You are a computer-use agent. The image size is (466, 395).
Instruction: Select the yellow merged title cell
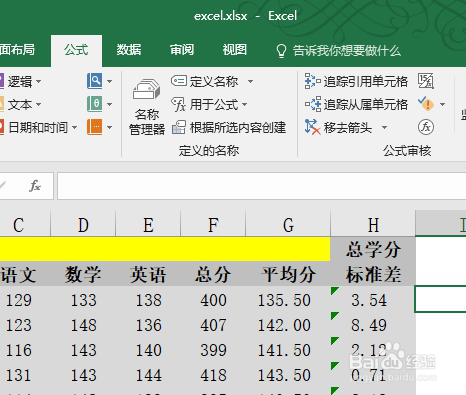[165, 249]
